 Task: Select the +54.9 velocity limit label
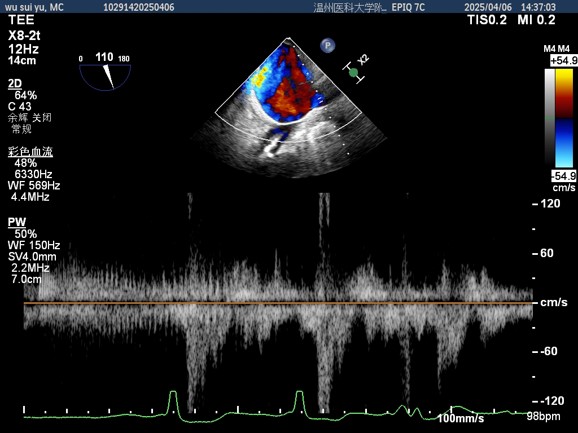pyautogui.click(x=564, y=61)
